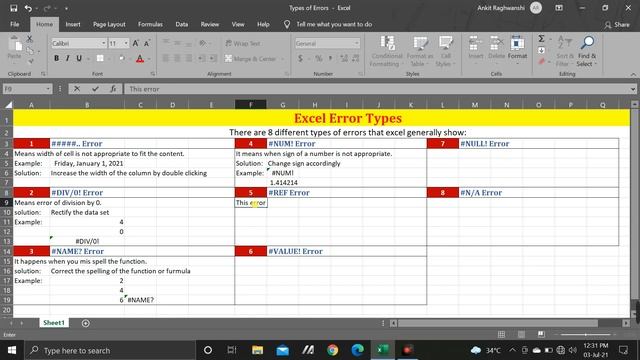The image size is (640, 360).
Task: Click the percent style icon
Action: 318,58
